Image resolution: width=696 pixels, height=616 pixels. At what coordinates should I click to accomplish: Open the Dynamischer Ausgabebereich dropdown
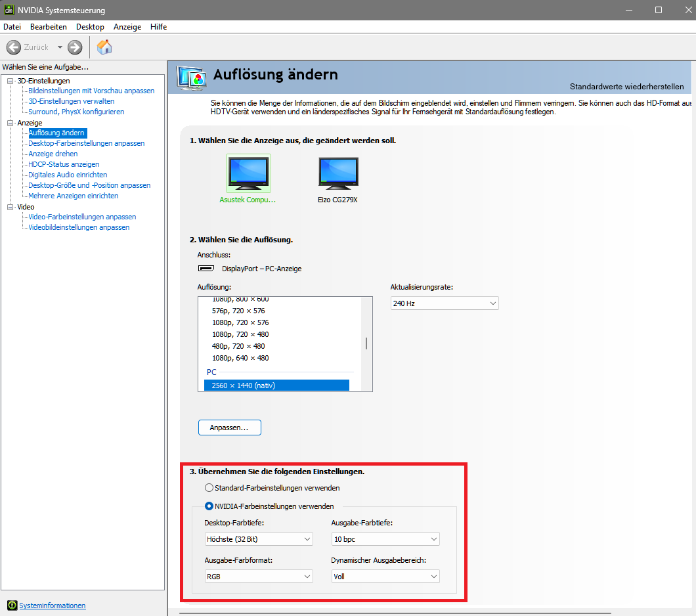click(x=385, y=577)
